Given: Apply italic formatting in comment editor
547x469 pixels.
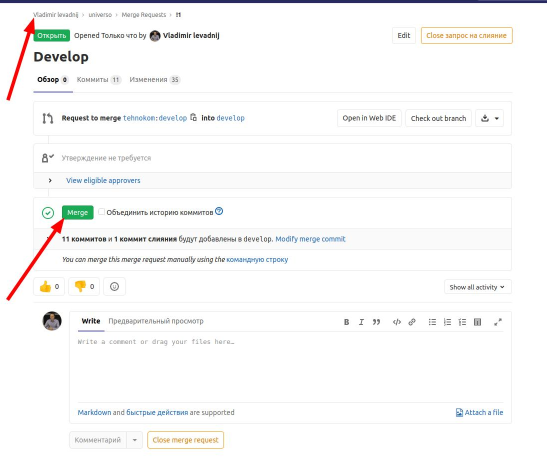Looking at the screenshot, I should tap(361, 322).
